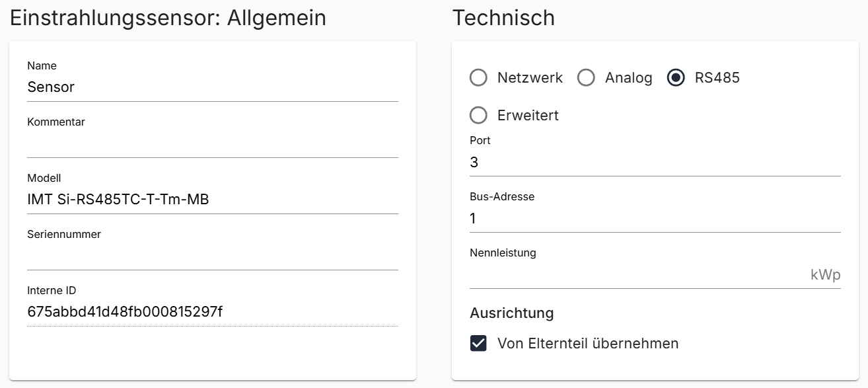
Task: Focus the Seriennummer input field
Action: 212,255
